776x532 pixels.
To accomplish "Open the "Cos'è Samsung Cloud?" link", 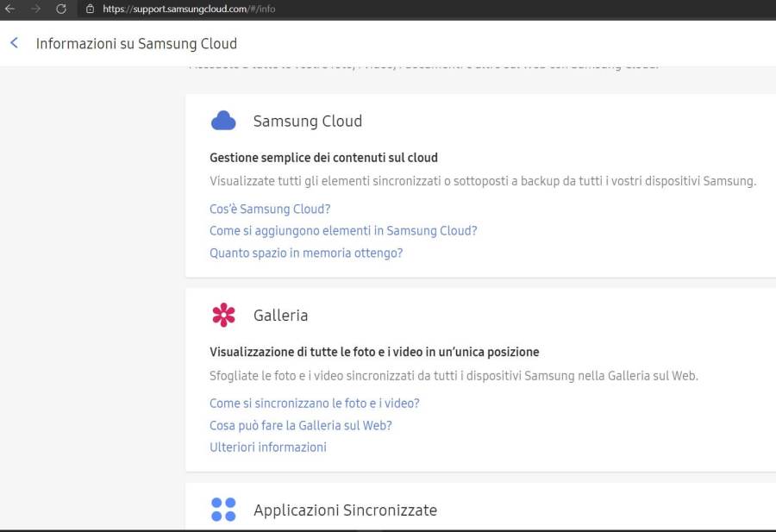I will click(x=270, y=209).
